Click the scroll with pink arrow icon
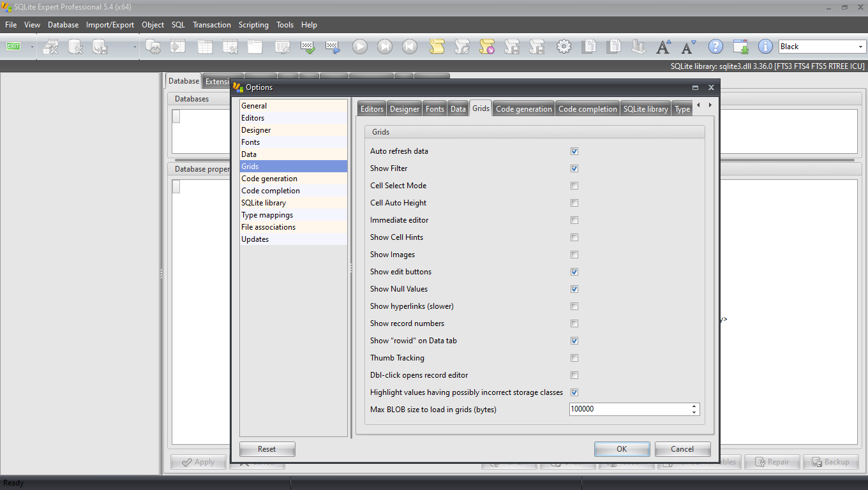This screenshot has width=868, height=490. [487, 47]
